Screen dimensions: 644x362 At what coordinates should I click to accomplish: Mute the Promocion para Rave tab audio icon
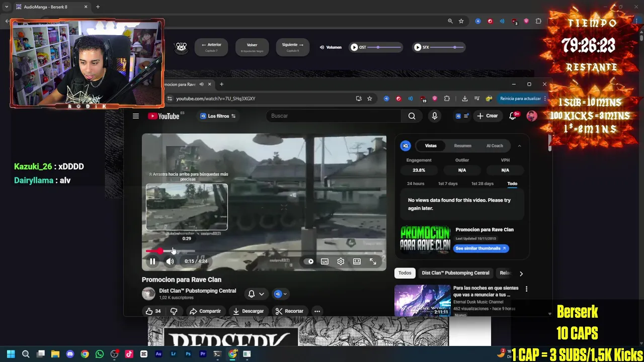tap(201, 84)
